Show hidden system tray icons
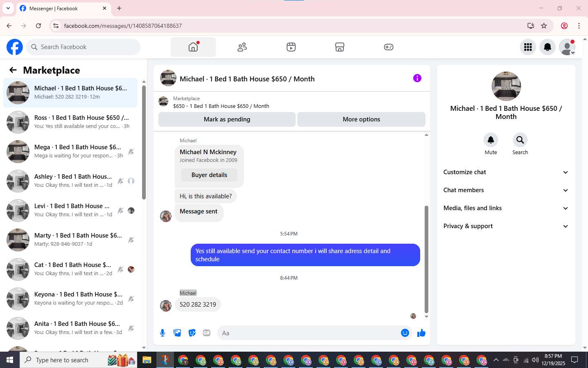This screenshot has height=368, width=588. click(496, 360)
